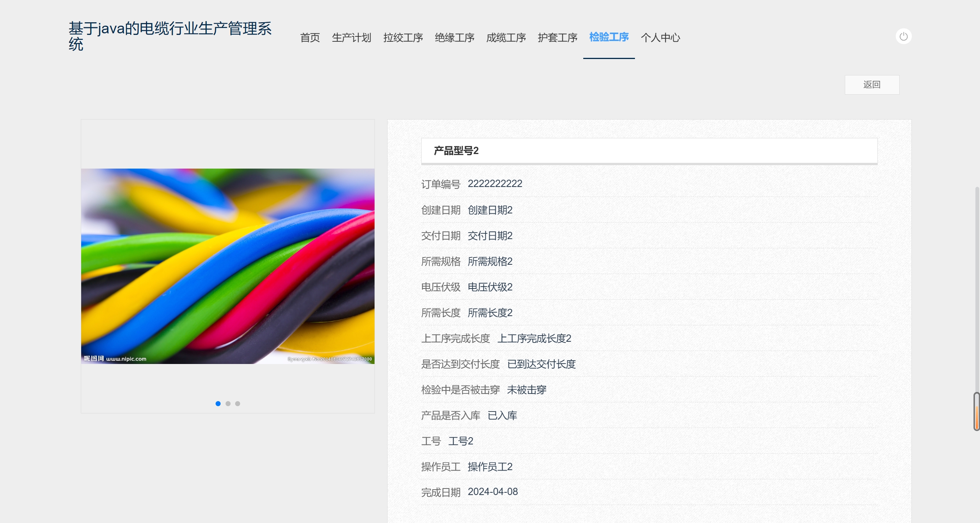
Task: Switch to the third carousel dot
Action: [237, 403]
